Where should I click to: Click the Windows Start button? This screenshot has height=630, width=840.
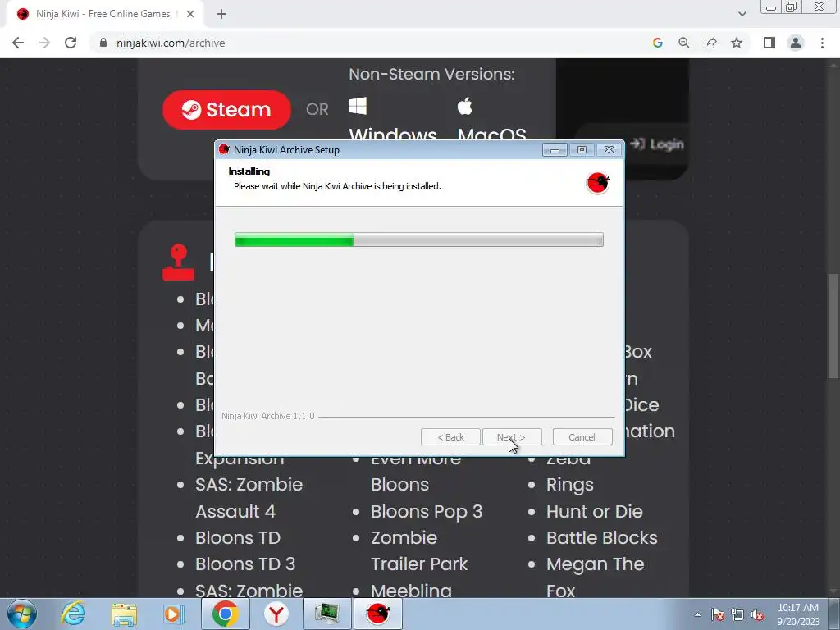(22, 614)
